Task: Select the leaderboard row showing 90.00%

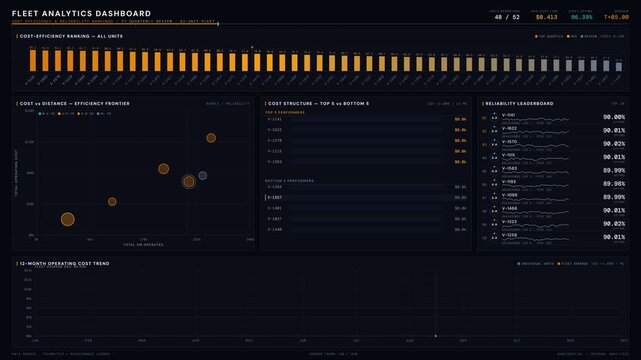Action: click(x=554, y=117)
